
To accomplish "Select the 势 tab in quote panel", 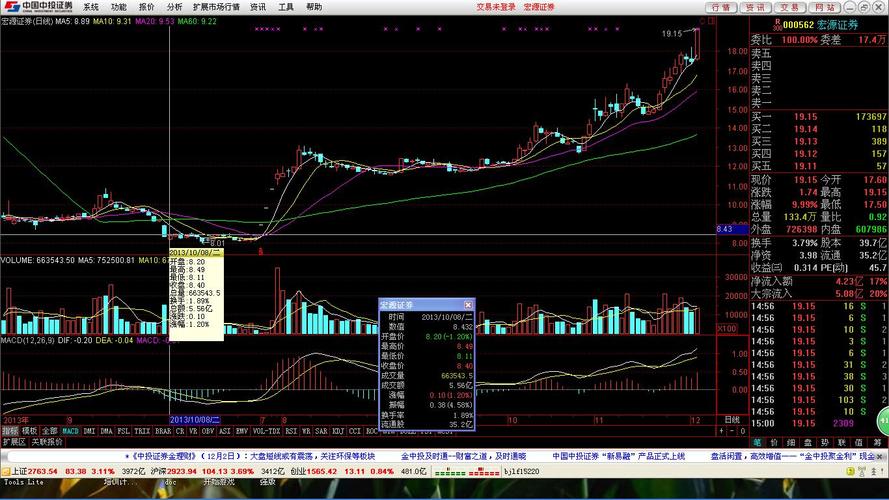I will pyautogui.click(x=824, y=443).
